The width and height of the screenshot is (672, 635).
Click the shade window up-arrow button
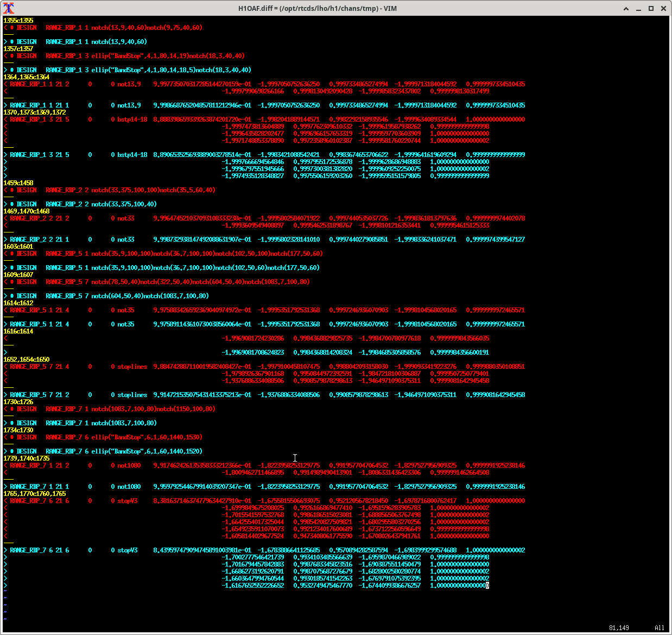(x=626, y=8)
